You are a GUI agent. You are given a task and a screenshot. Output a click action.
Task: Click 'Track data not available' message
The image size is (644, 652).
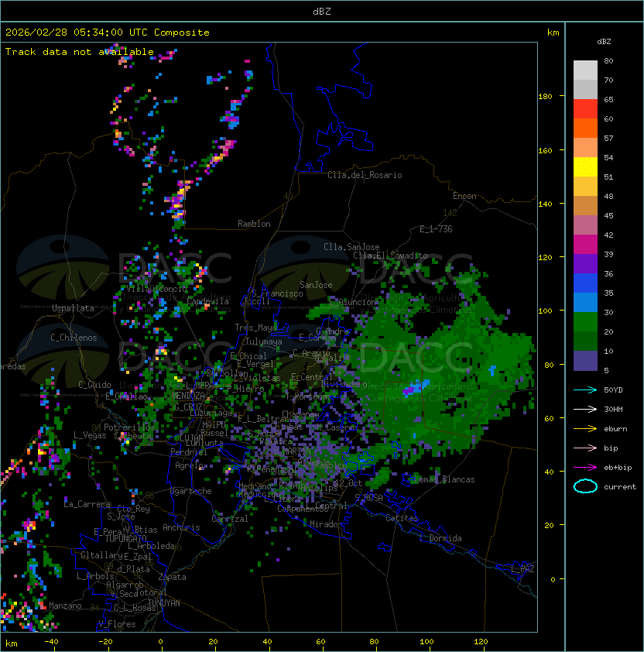tap(80, 52)
